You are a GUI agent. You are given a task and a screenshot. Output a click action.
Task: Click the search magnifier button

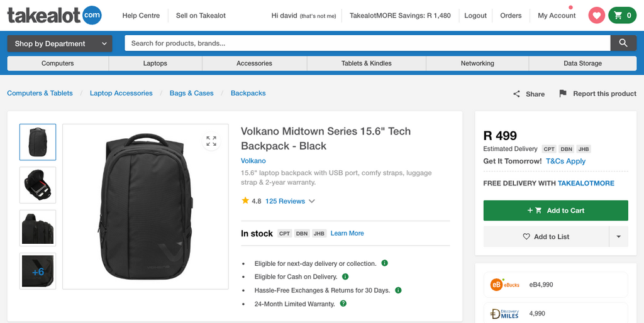623,43
